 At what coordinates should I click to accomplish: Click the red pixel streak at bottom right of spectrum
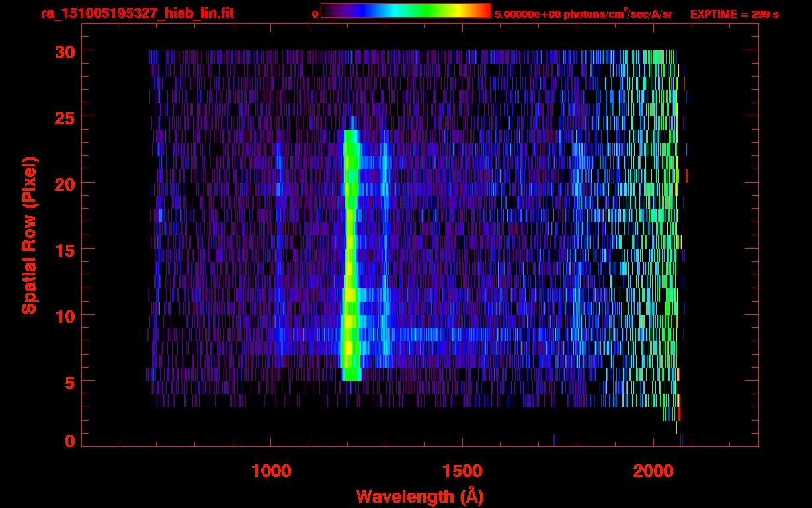coord(679,409)
